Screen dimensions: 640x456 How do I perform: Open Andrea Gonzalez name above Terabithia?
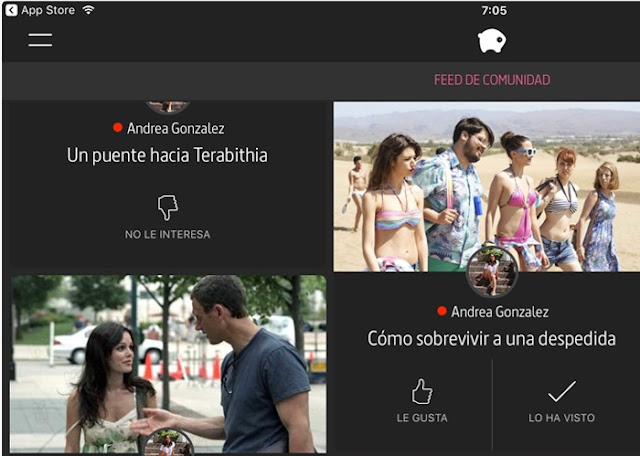[x=176, y=129]
